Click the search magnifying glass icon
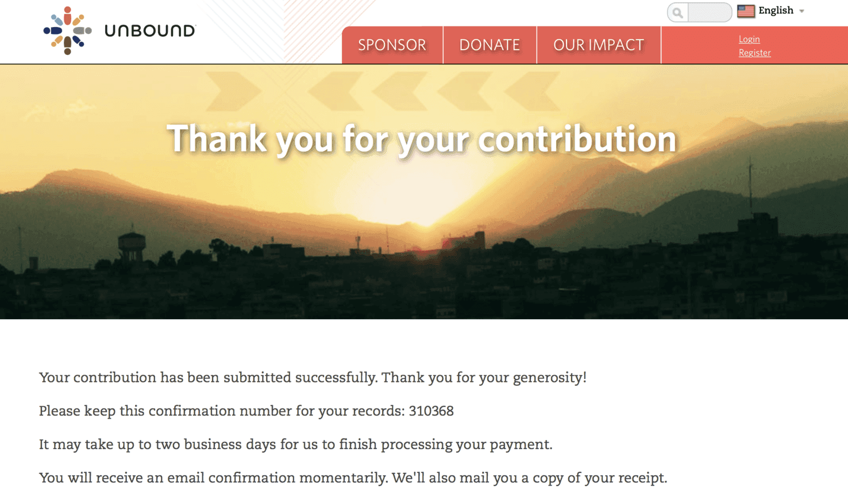 [x=678, y=12]
